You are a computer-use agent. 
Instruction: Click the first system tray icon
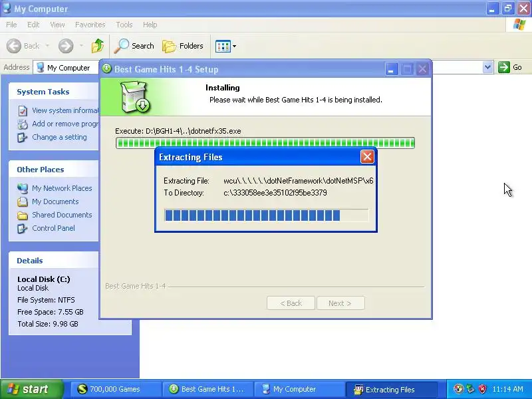coord(459,389)
